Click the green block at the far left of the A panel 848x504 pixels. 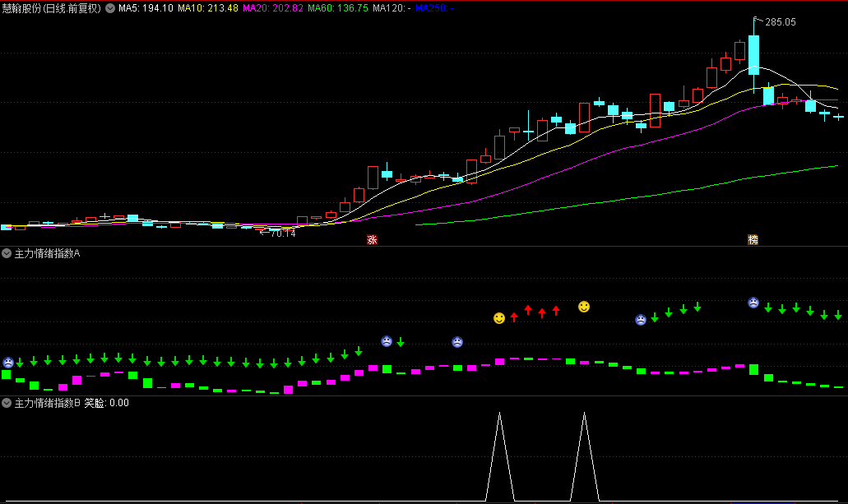pyautogui.click(x=7, y=374)
